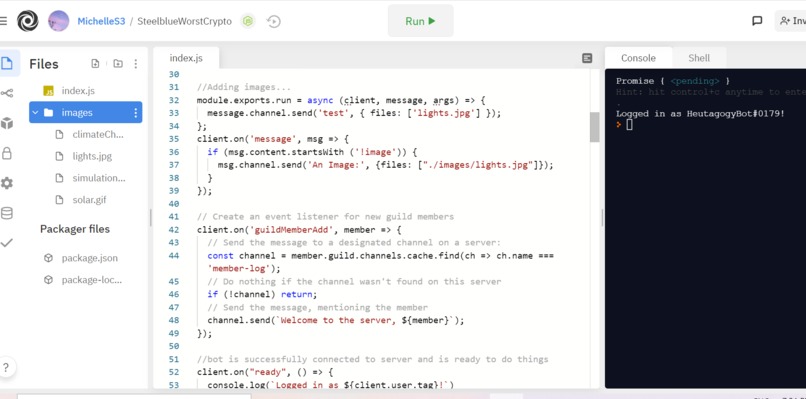Select the Files sidebar icon
This screenshot has width=806, height=399.
[x=7, y=64]
